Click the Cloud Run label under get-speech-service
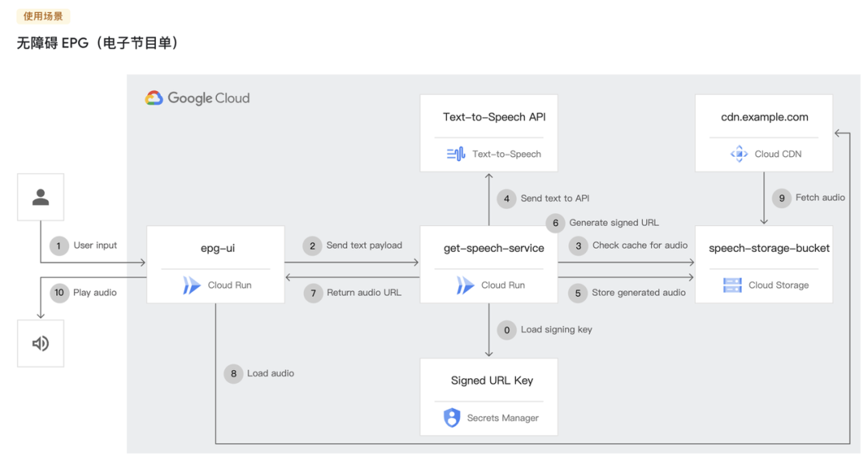 click(x=503, y=286)
